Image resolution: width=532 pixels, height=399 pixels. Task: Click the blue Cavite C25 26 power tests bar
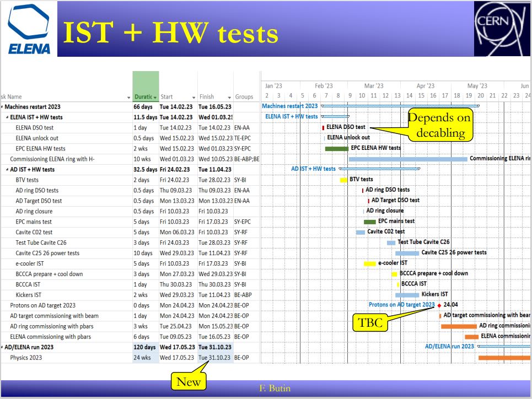click(x=407, y=254)
